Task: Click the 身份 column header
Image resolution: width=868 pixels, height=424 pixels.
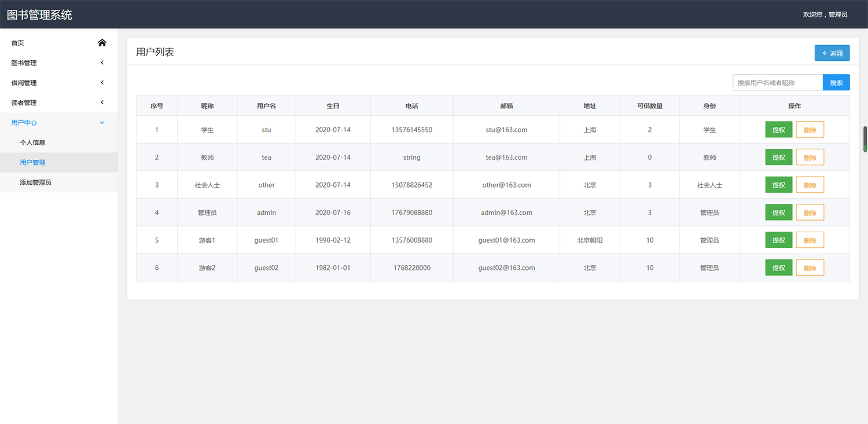Action: tap(709, 106)
